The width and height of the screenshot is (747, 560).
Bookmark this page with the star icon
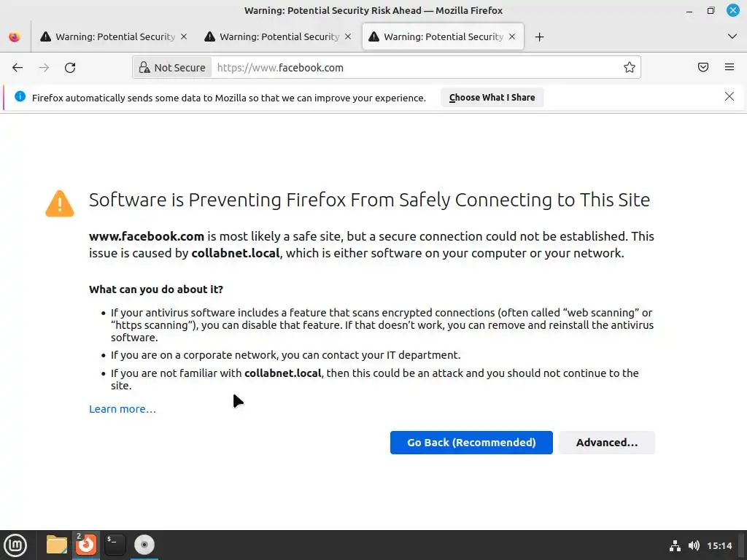(629, 68)
